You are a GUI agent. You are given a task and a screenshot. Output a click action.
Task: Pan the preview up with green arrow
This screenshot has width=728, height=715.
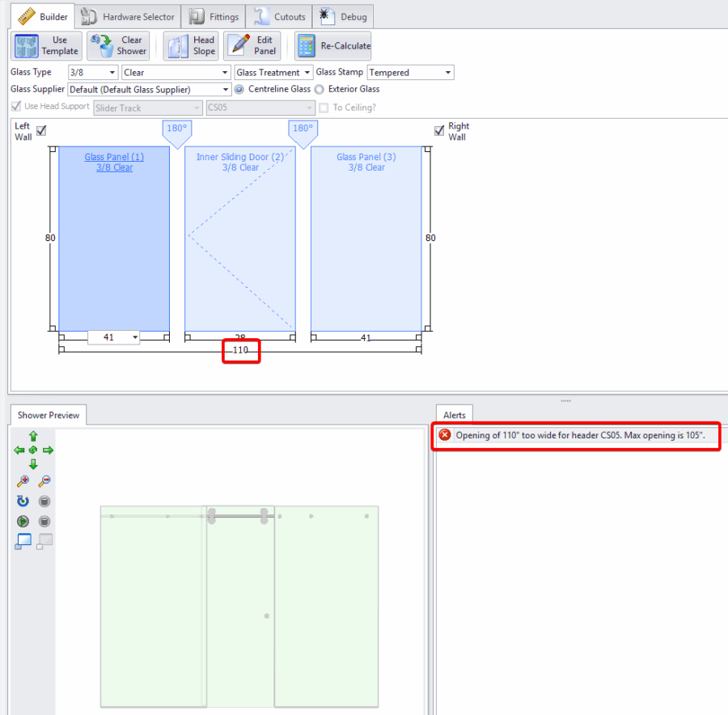pyautogui.click(x=33, y=436)
